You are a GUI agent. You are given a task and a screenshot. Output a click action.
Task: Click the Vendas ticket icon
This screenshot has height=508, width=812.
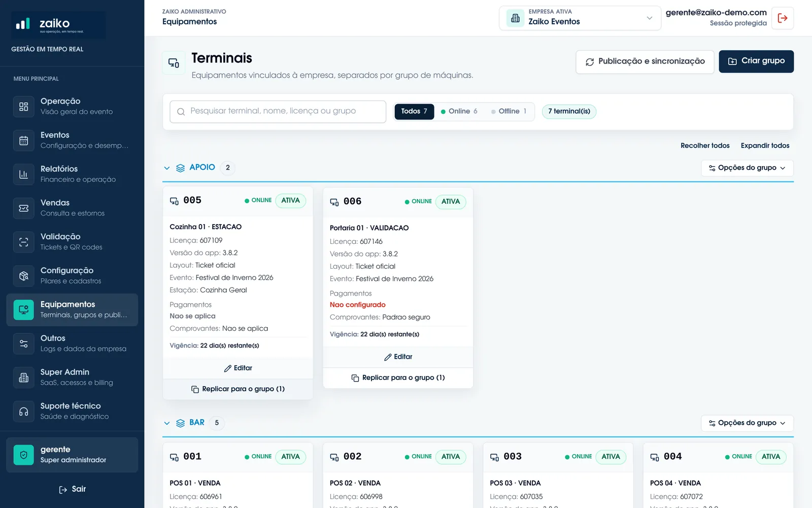(23, 208)
